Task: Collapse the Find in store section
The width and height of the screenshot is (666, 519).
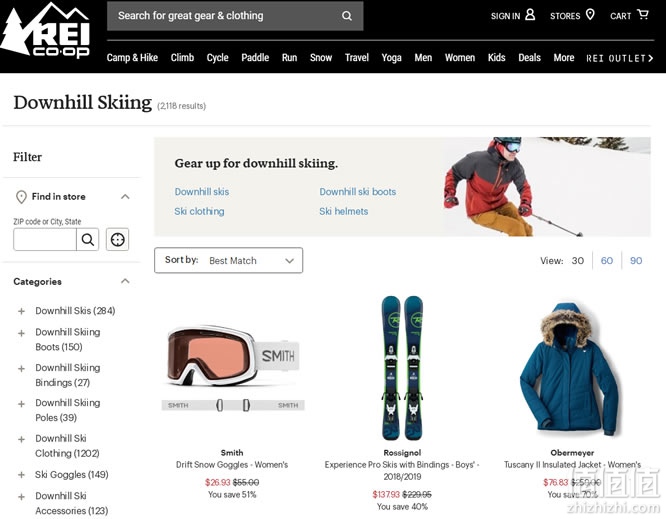Action: [x=125, y=197]
